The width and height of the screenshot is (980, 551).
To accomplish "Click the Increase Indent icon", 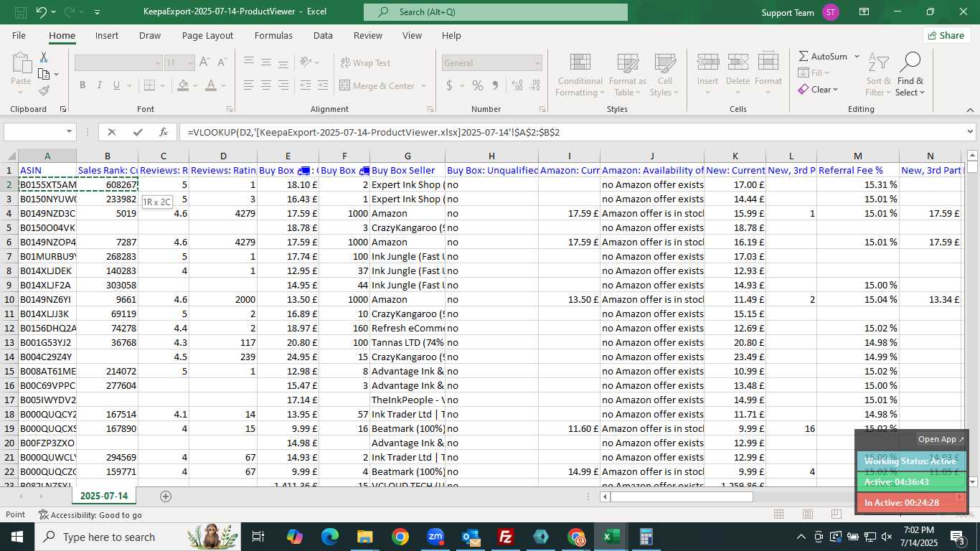I will [324, 85].
